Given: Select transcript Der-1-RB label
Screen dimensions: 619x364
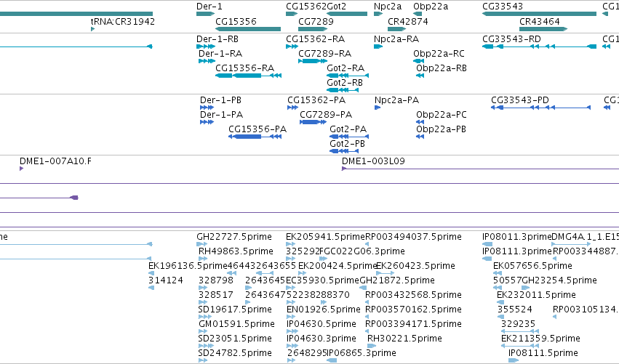Looking at the screenshot, I should 217,39.
